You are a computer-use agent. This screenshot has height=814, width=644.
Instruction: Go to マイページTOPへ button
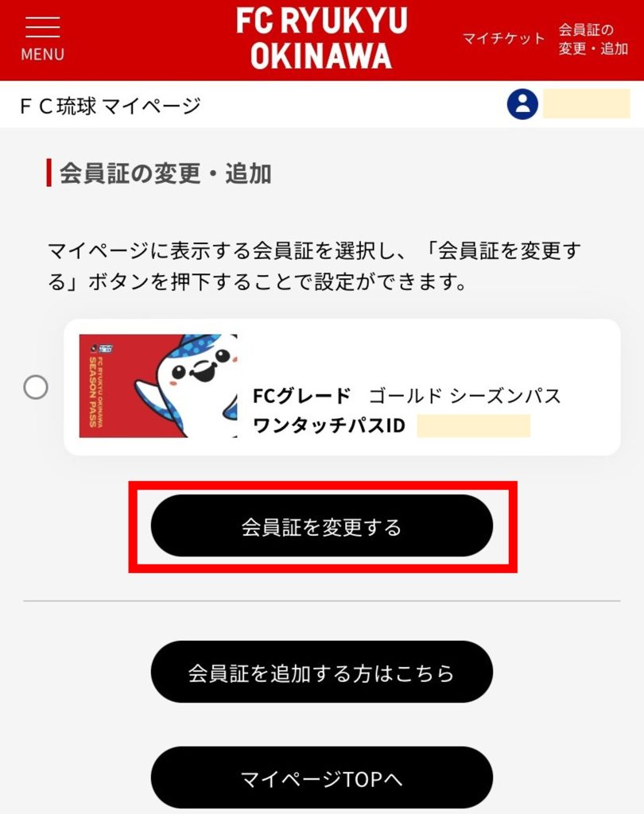coord(321,777)
